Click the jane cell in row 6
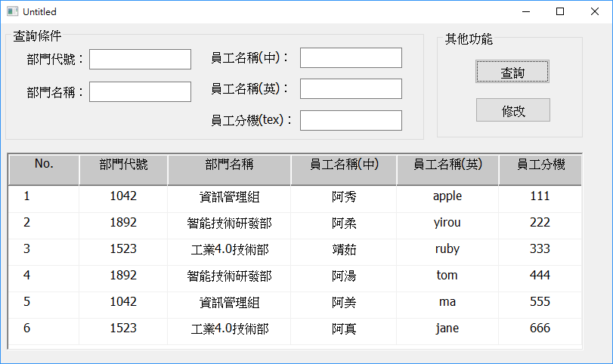This screenshot has width=613, height=364. click(447, 329)
